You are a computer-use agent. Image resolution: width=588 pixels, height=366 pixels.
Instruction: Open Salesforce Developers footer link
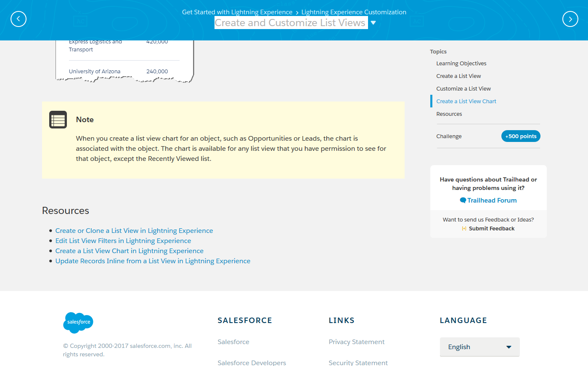tap(252, 363)
